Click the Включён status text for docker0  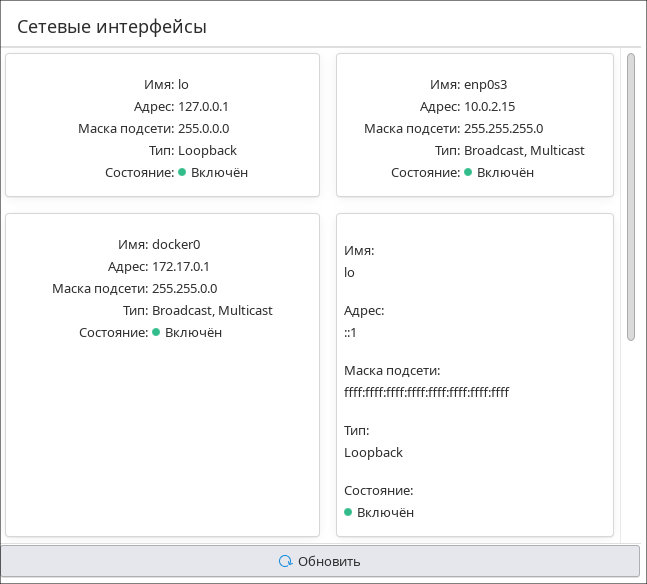click(193, 333)
